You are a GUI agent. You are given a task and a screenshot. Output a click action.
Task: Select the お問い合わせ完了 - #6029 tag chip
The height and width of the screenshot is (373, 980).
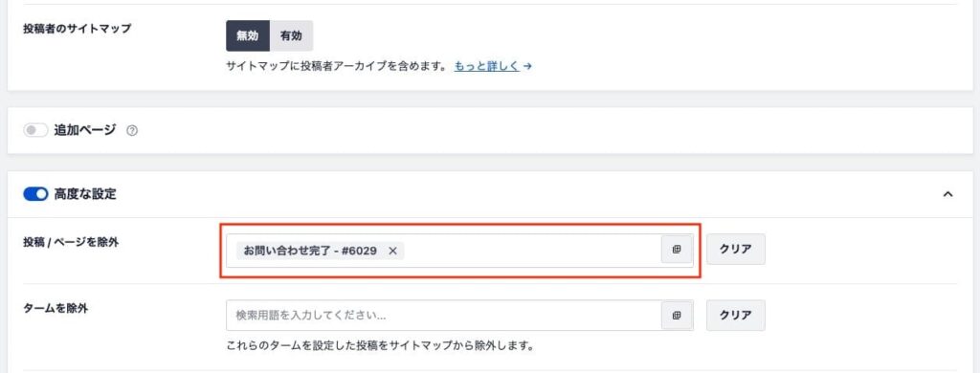pos(310,251)
